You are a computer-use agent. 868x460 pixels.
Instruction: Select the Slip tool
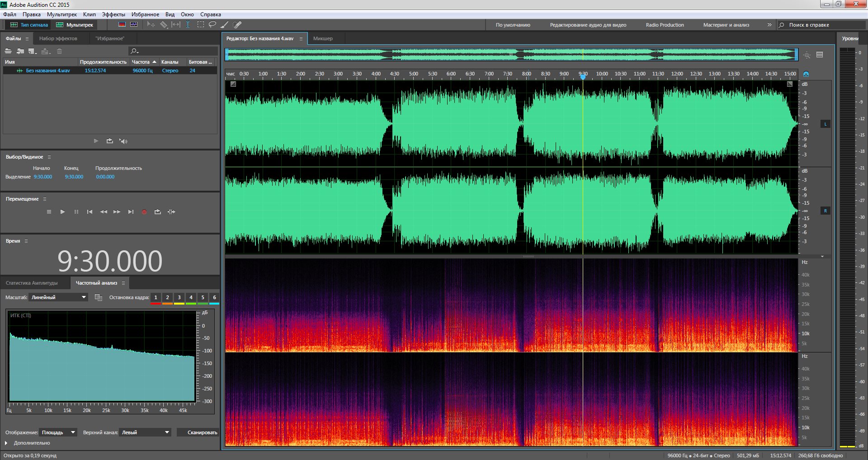click(176, 24)
